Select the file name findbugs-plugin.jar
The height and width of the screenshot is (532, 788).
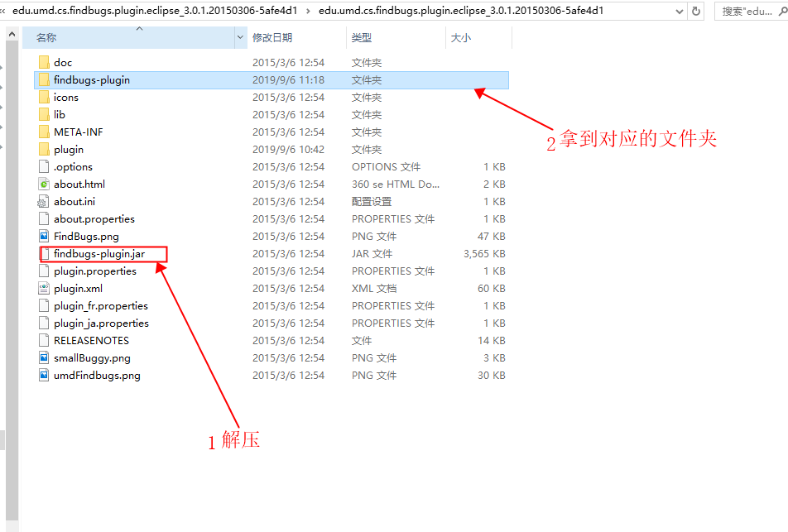click(x=99, y=254)
